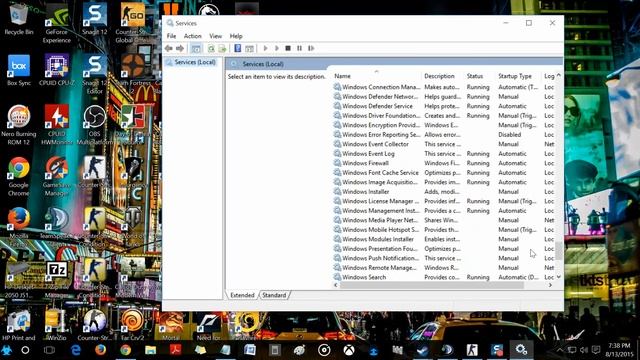Select Windows License Manager service
The height and width of the screenshot is (360, 640).
pyautogui.click(x=444, y=201)
